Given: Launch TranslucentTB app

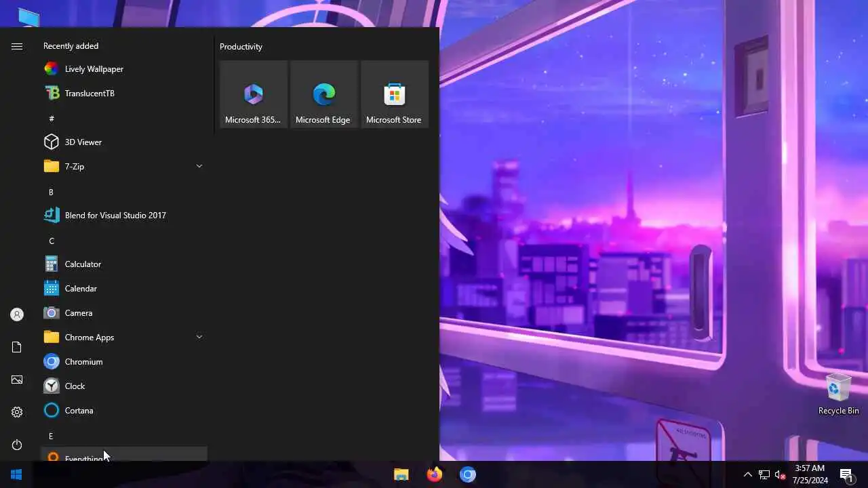Looking at the screenshot, I should [x=124, y=94].
